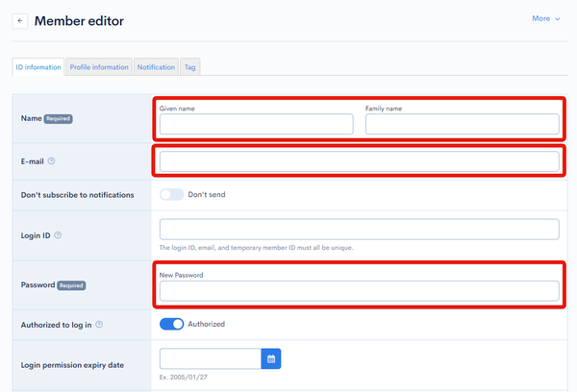Click the login permission expiry date field

(211, 358)
